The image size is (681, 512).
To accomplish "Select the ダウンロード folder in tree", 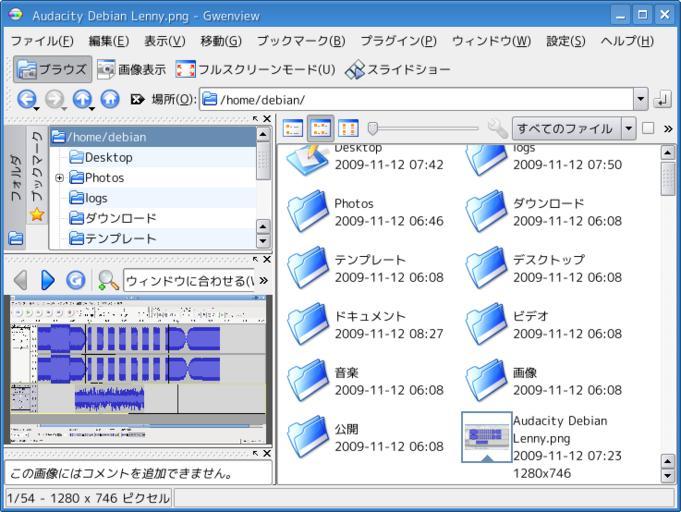I will (120, 218).
